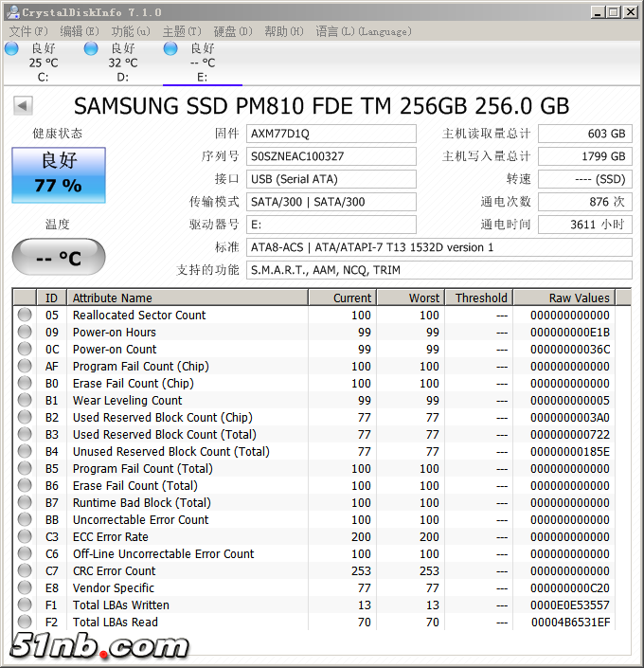Viewport: 644px width, 668px height.
Task: Open the 语言(L)(Language) menu
Action: [x=364, y=31]
